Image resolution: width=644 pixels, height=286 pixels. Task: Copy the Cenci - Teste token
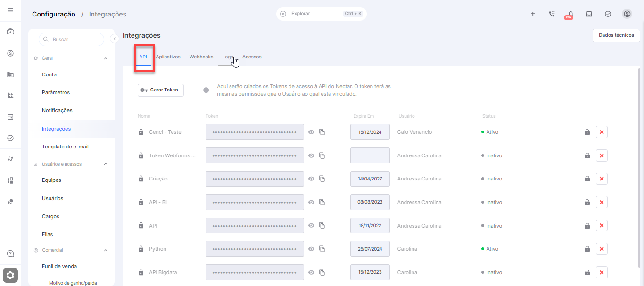coord(322,132)
